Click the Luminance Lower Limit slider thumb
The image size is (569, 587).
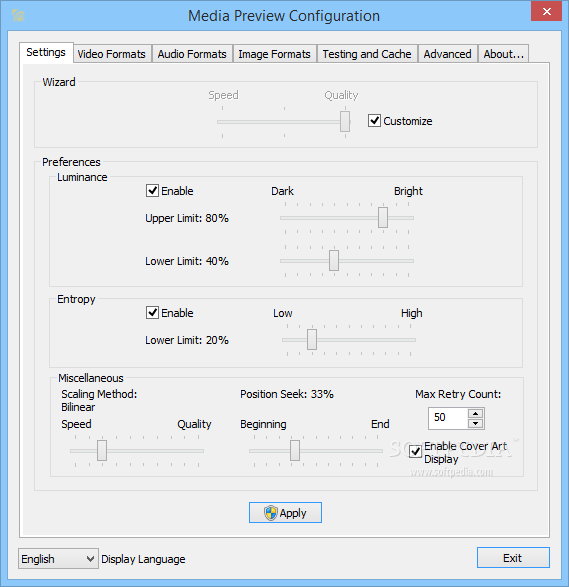click(x=334, y=261)
